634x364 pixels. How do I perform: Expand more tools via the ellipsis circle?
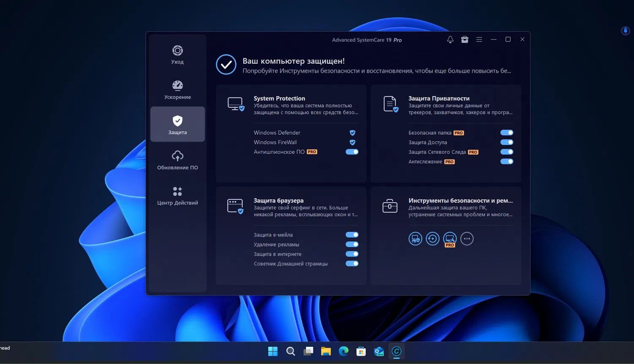[x=467, y=239]
